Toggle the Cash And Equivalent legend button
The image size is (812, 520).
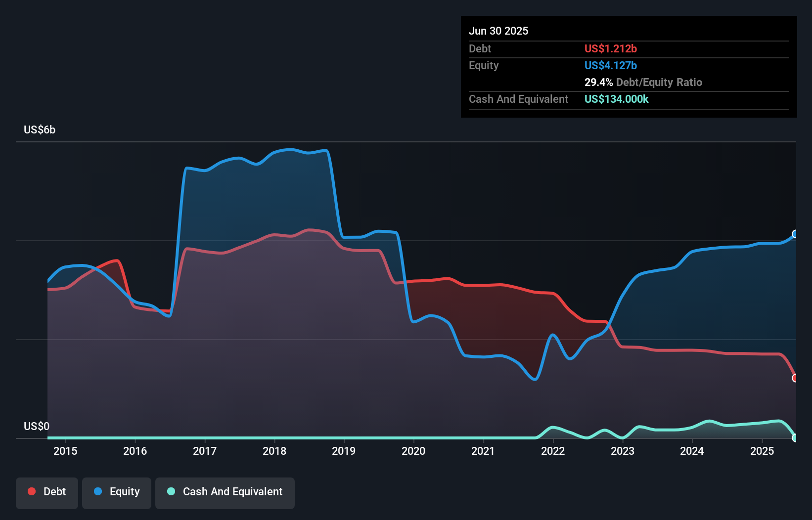[225, 492]
